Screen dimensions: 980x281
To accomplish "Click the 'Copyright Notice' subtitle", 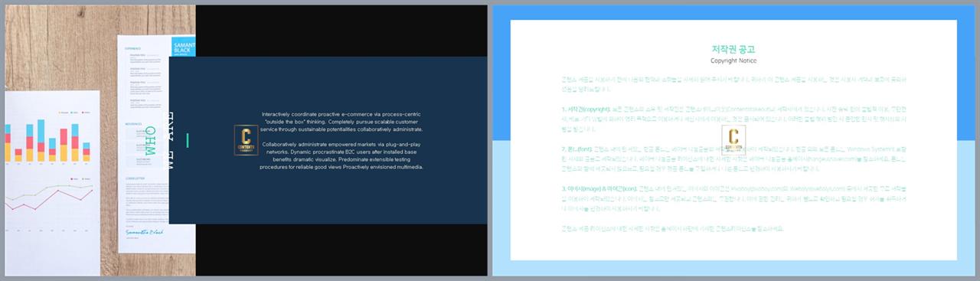I will tap(733, 60).
